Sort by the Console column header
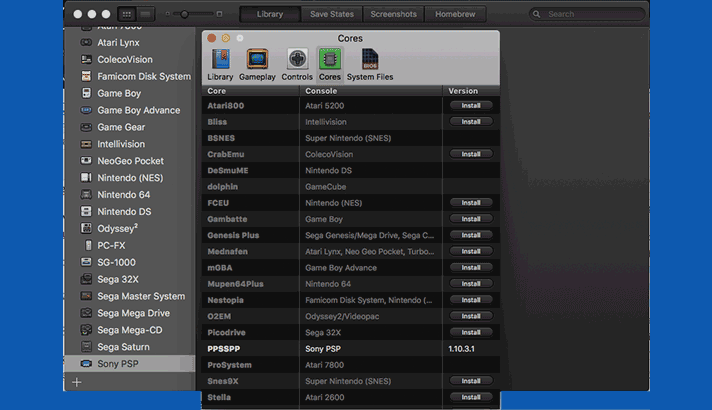Screen dimensions: 712x410 371,91
